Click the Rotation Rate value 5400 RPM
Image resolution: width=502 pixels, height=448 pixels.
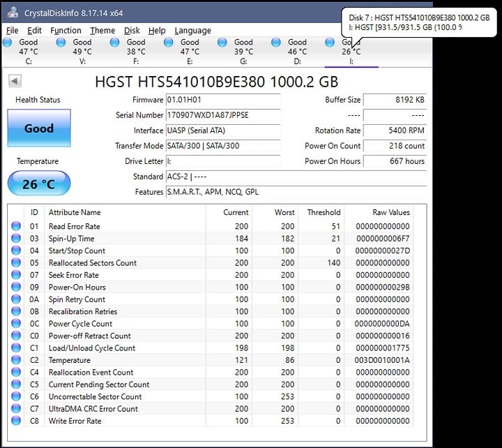(395, 130)
